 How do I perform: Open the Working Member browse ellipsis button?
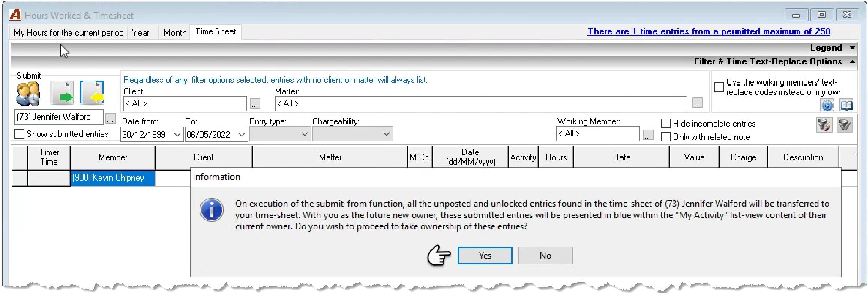(648, 135)
